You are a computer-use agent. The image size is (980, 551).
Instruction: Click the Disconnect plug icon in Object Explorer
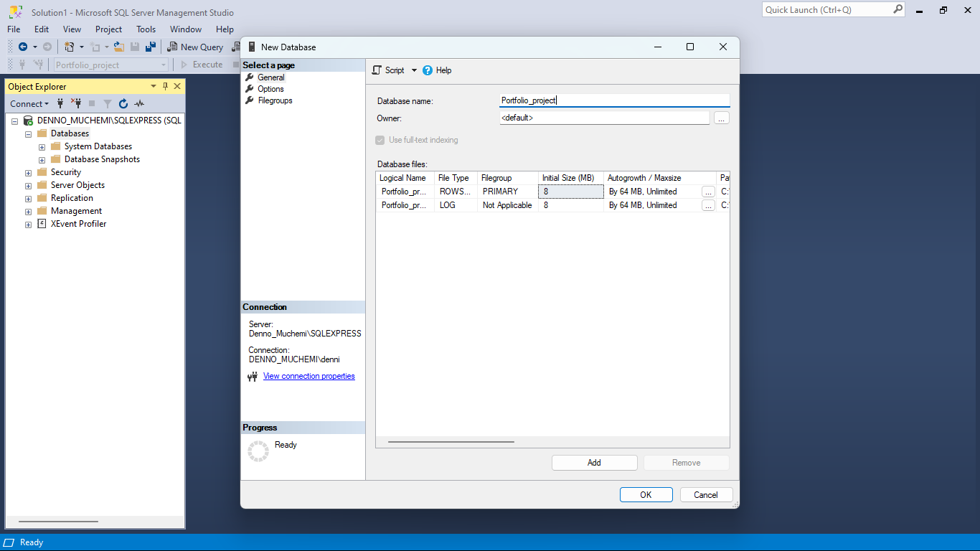coord(76,103)
